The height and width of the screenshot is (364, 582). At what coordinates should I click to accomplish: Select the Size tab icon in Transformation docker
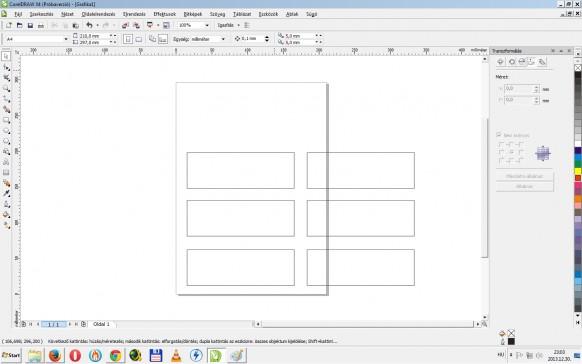532,62
